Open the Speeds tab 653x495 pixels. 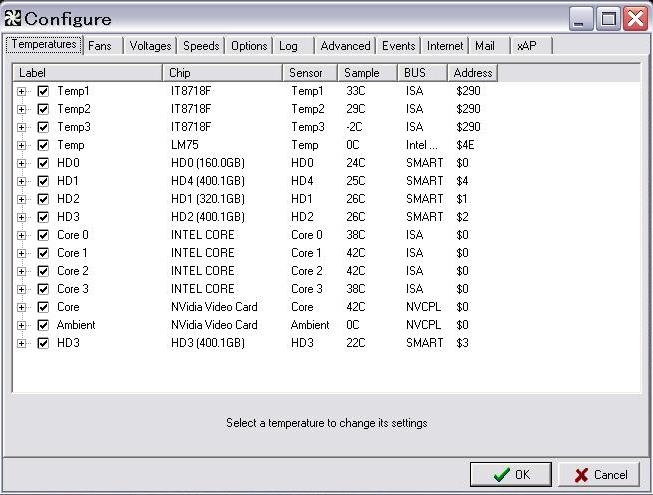point(201,45)
